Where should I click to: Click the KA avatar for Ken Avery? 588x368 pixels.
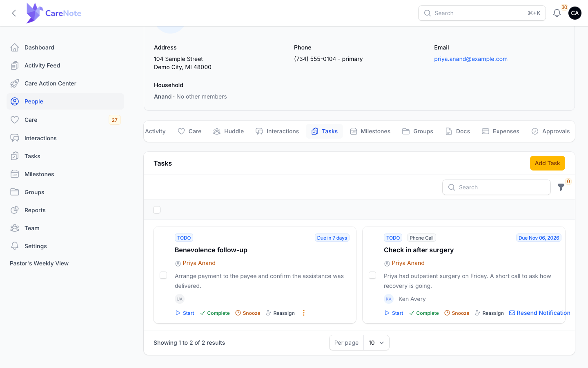tap(389, 299)
